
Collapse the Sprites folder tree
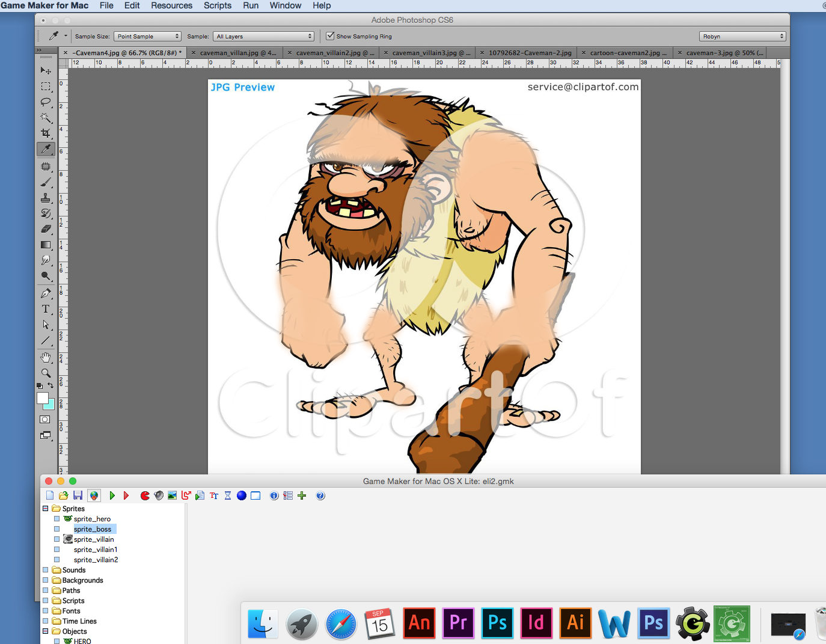click(x=45, y=509)
